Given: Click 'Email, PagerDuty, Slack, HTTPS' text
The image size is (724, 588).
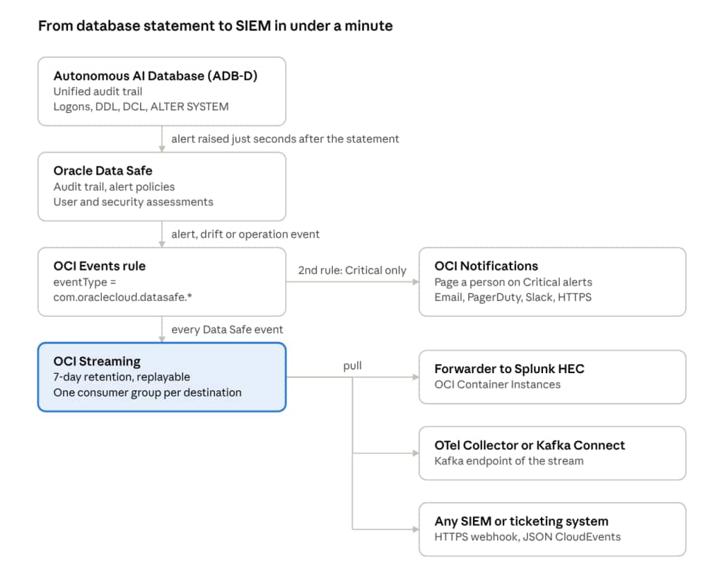Looking at the screenshot, I should tap(513, 298).
